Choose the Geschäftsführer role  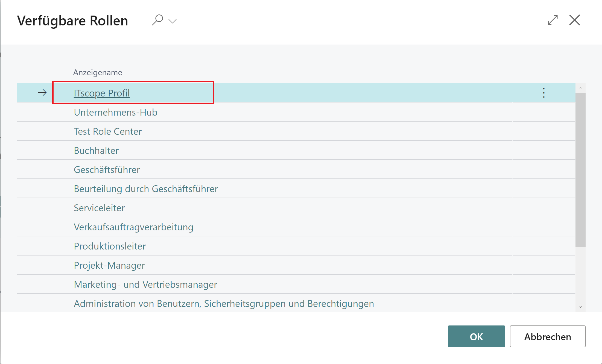click(107, 169)
